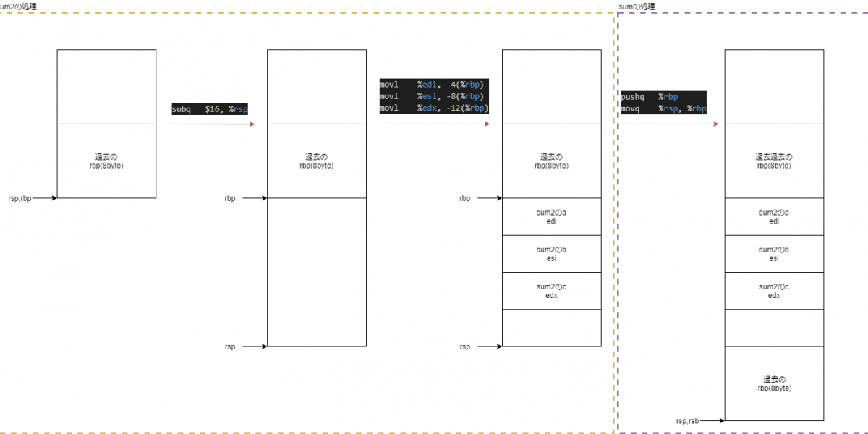This screenshot has height=434, width=868.
Task: Click the "sum2のb esi" cell in the rightmost stack
Action: (773, 254)
